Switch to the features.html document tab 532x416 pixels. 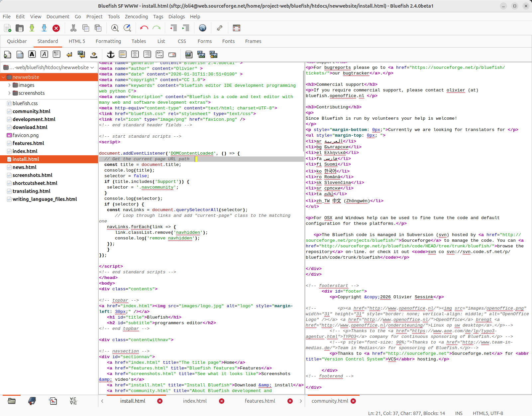point(260,401)
